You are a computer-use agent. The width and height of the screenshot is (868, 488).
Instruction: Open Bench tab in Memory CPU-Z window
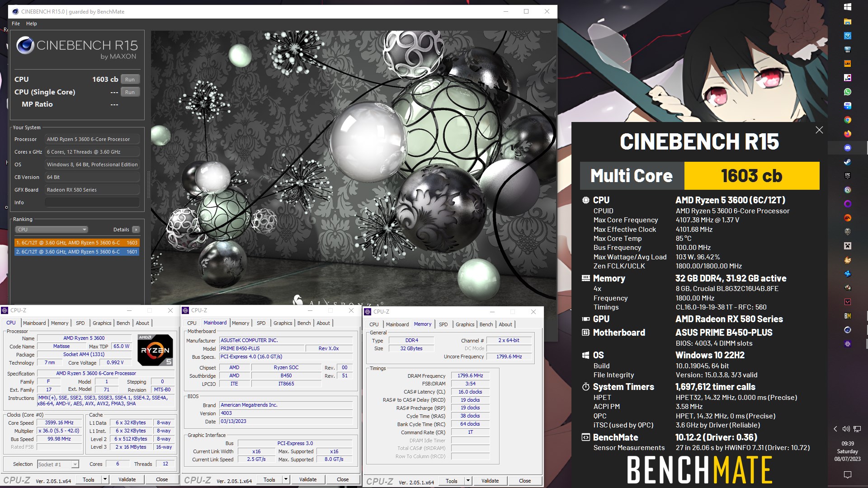point(486,324)
